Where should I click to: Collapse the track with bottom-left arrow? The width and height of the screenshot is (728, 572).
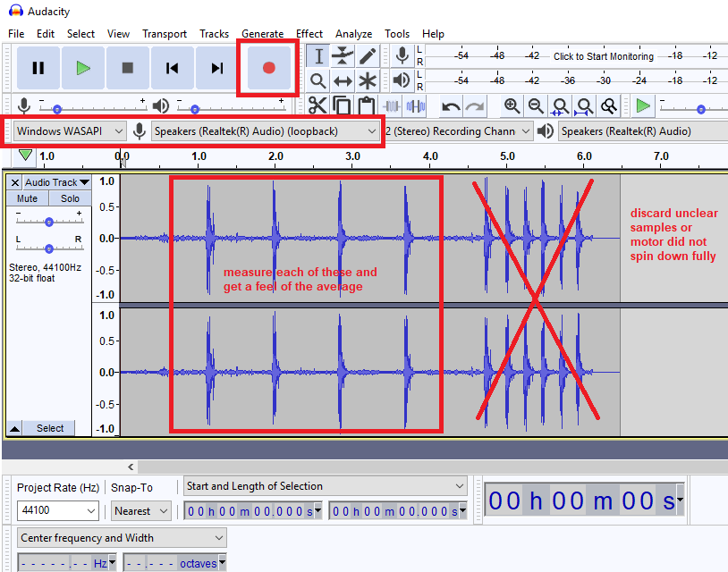coord(14,429)
